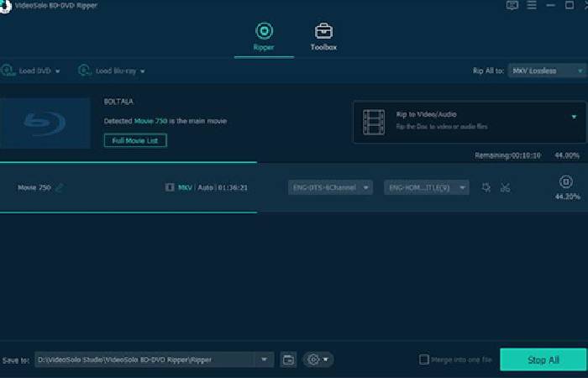The image size is (588, 378).
Task: Open the Toolbox tab
Action: (x=323, y=37)
